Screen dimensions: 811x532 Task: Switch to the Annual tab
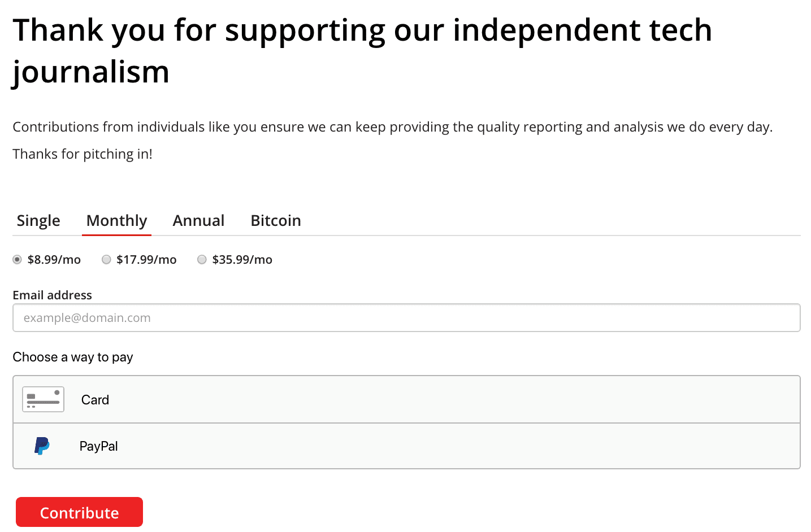[x=198, y=220]
